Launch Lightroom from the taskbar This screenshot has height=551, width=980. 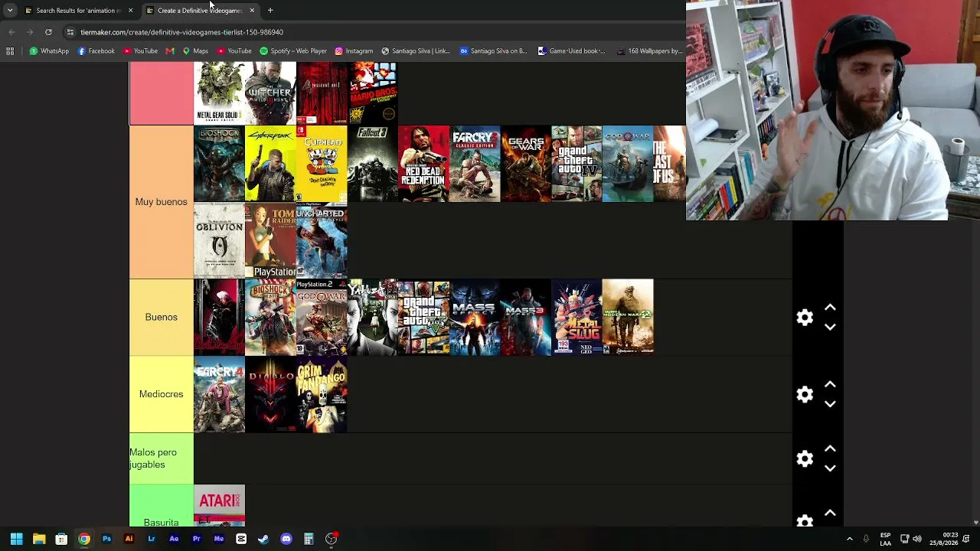pos(152,539)
